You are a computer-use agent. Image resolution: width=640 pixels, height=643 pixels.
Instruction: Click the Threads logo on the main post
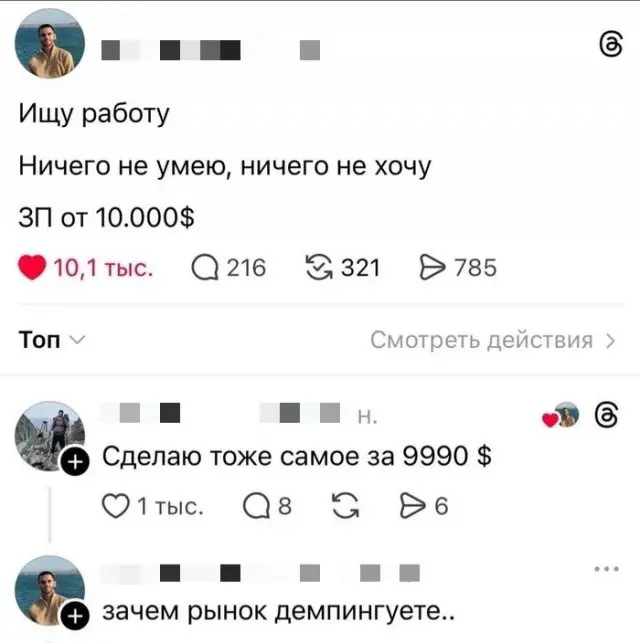[x=609, y=45]
